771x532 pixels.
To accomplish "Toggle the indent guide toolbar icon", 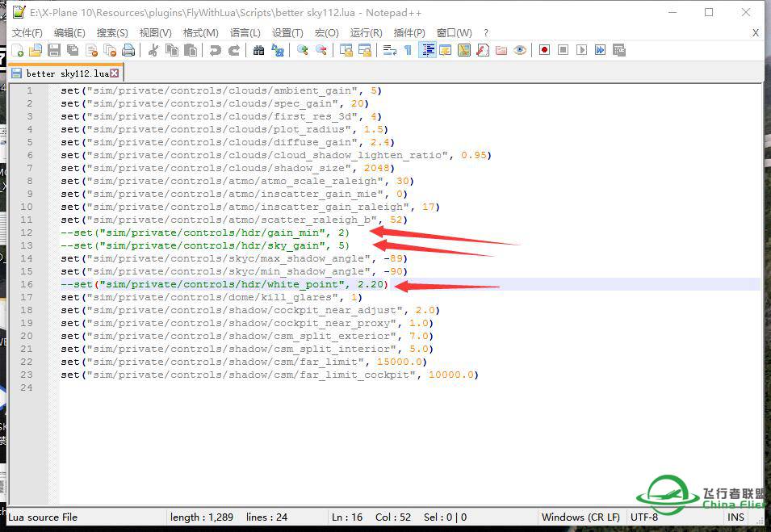I will (x=428, y=50).
